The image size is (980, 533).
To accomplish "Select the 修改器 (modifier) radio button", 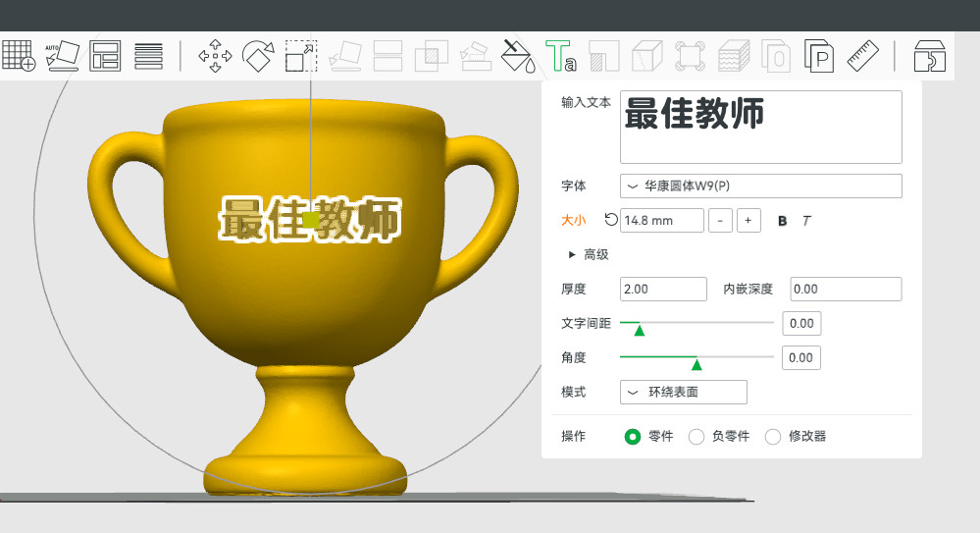I will pos(773,437).
